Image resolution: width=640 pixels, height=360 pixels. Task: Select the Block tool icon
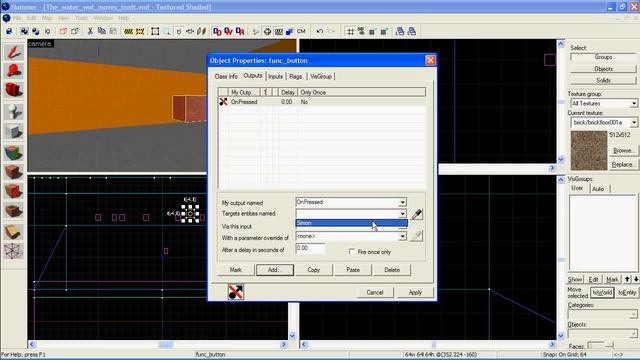(x=13, y=131)
